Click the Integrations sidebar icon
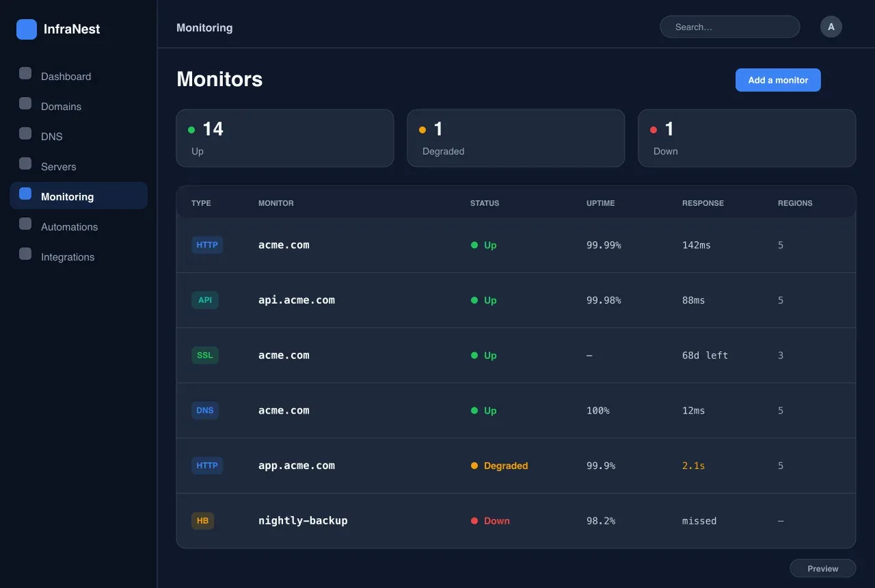The image size is (875, 588). click(x=25, y=254)
